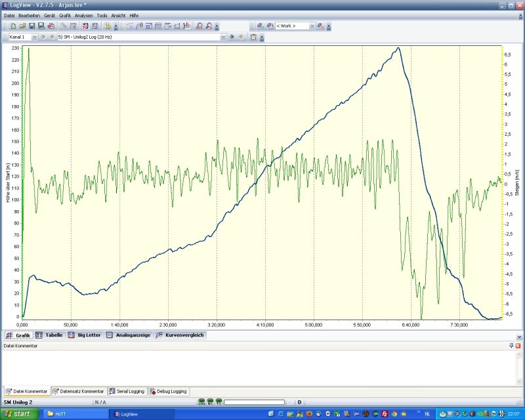Click the save floppy disk icon
Viewport: 525px width, 420px height.
pyautogui.click(x=31, y=26)
